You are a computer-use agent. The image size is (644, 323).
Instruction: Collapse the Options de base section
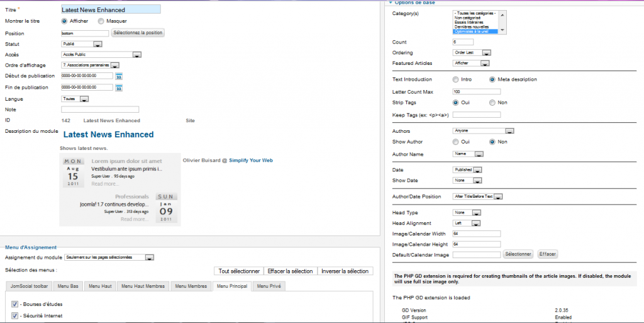click(389, 3)
